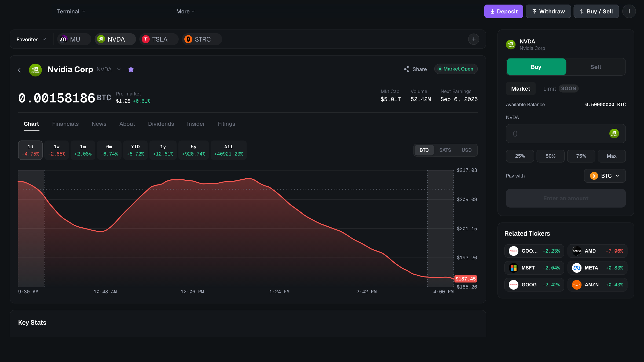Open the META related ticker

[x=597, y=268]
